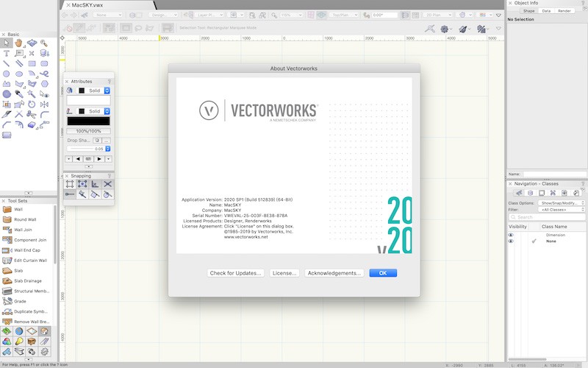Click the Search field in Navigation palette
The height and width of the screenshot is (368, 588).
tap(547, 217)
